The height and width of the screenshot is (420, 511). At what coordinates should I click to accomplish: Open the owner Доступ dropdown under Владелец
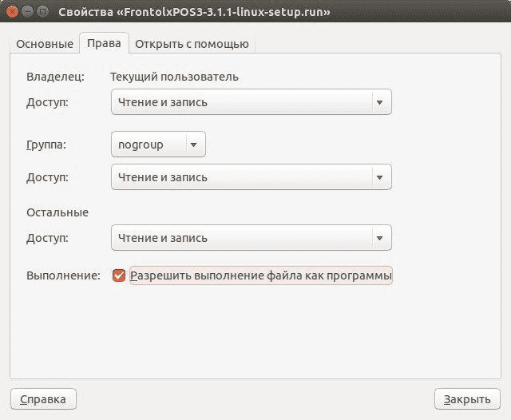point(252,102)
